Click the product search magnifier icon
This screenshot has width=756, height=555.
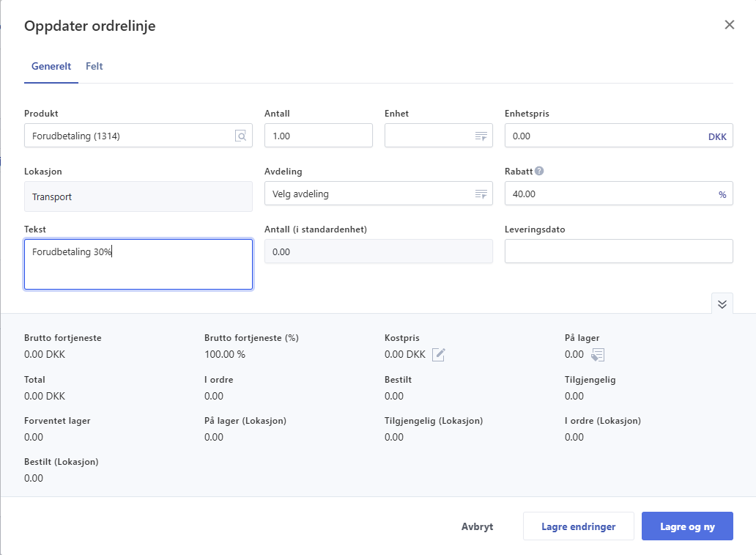(x=240, y=136)
